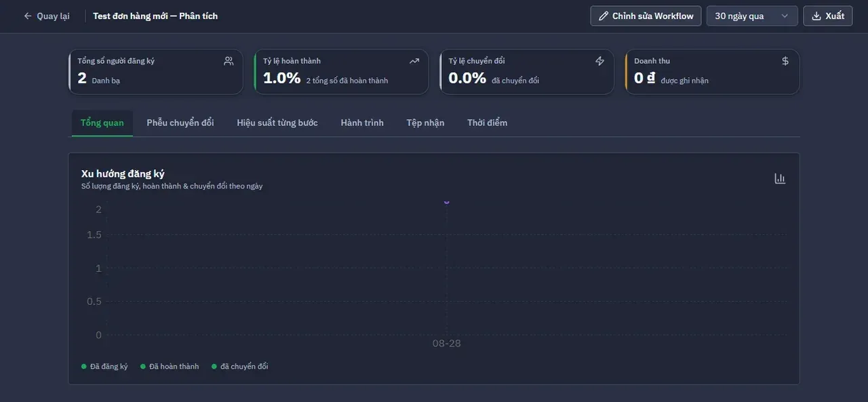Toggle the Đã đăng ký legend series
The image size is (868, 402).
pyautogui.click(x=104, y=366)
